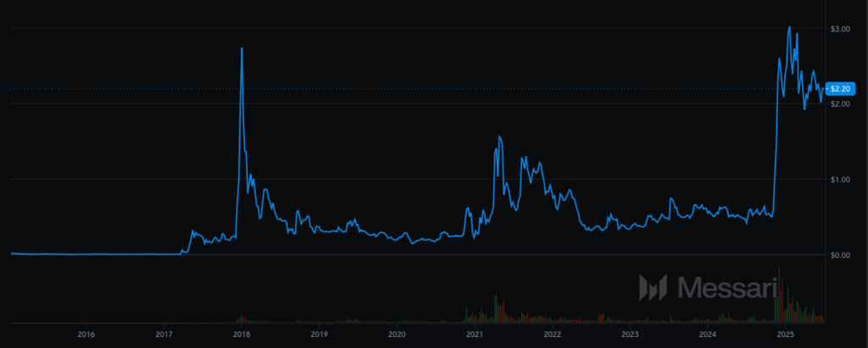The image size is (868, 348).
Task: Click the 2023 year label
Action: pyautogui.click(x=630, y=334)
